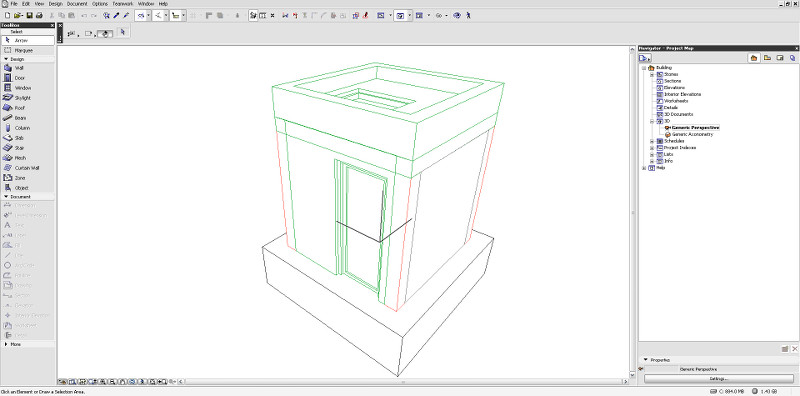The width and height of the screenshot is (800, 396).
Task: Expand the Project Indexes tree node
Action: click(x=652, y=148)
